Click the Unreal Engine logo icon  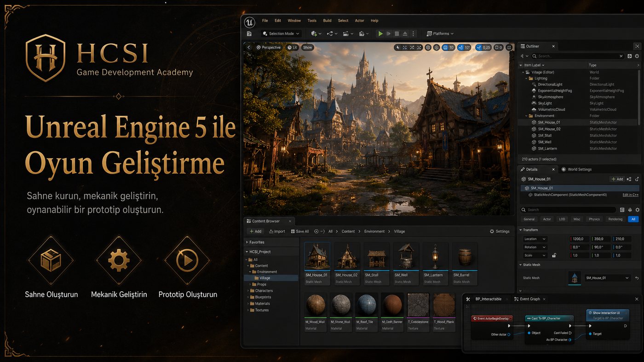pyautogui.click(x=249, y=23)
